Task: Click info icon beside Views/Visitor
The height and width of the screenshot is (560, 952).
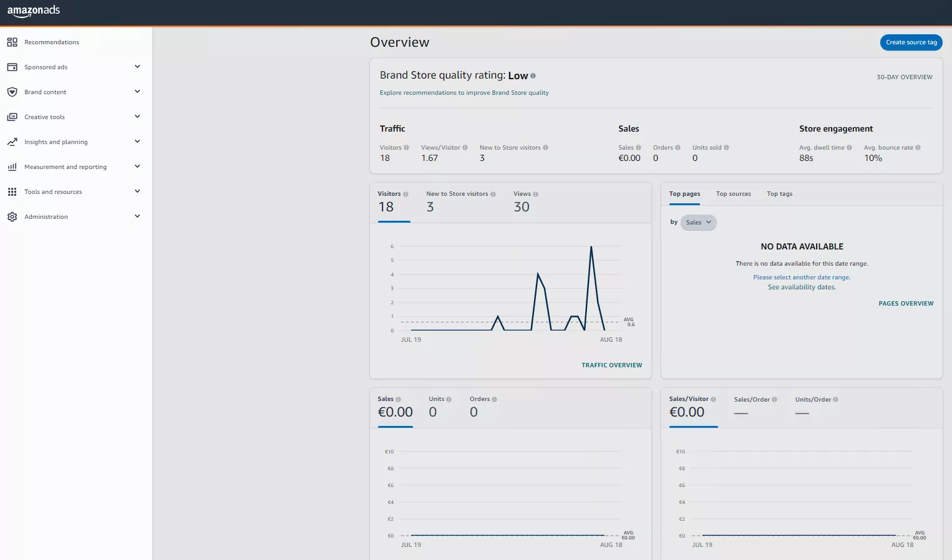Action: [465, 148]
